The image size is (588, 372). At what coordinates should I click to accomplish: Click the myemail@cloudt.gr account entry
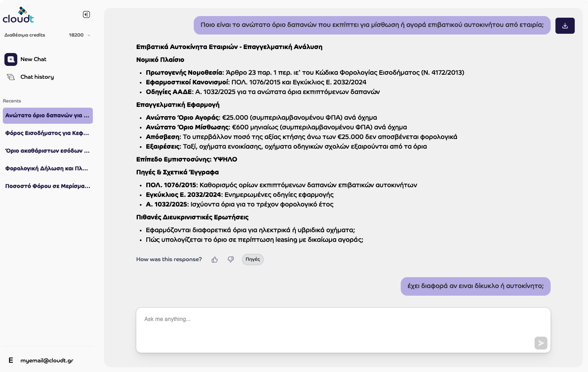47,361
